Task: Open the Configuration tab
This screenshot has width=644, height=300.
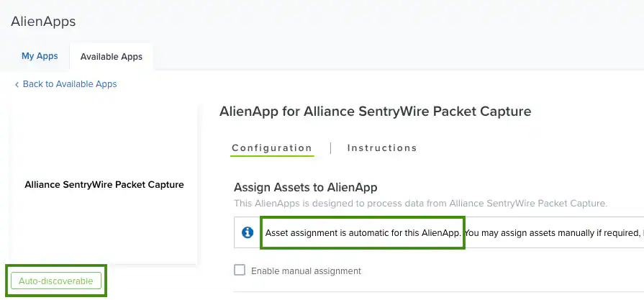Action: 272,147
